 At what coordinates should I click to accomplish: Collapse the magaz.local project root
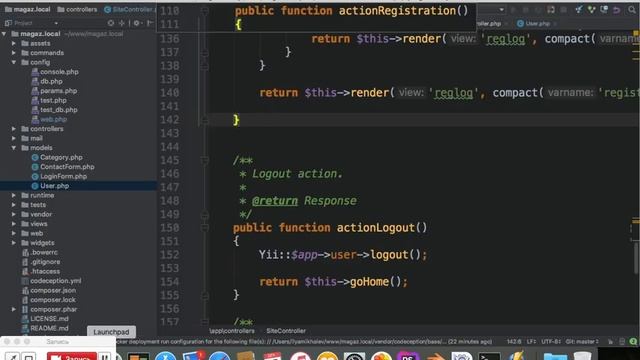click(4, 34)
